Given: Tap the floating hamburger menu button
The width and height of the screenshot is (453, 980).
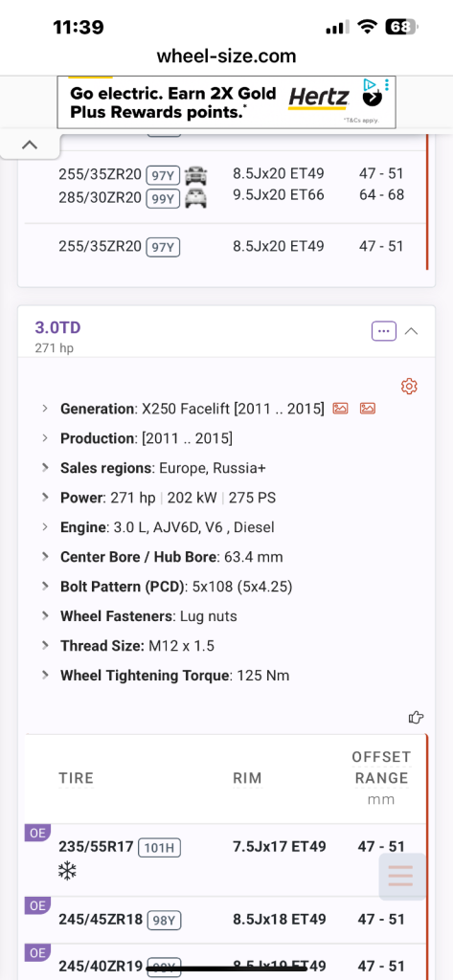Looking at the screenshot, I should 401,877.
